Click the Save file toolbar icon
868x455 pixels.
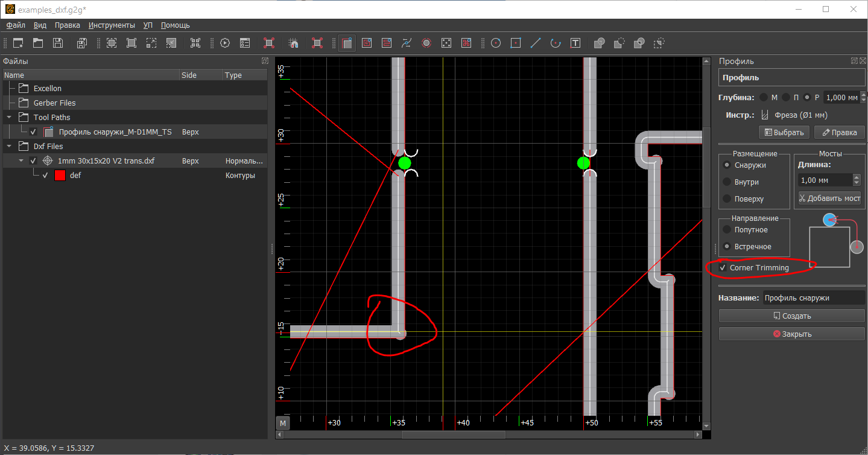point(58,43)
